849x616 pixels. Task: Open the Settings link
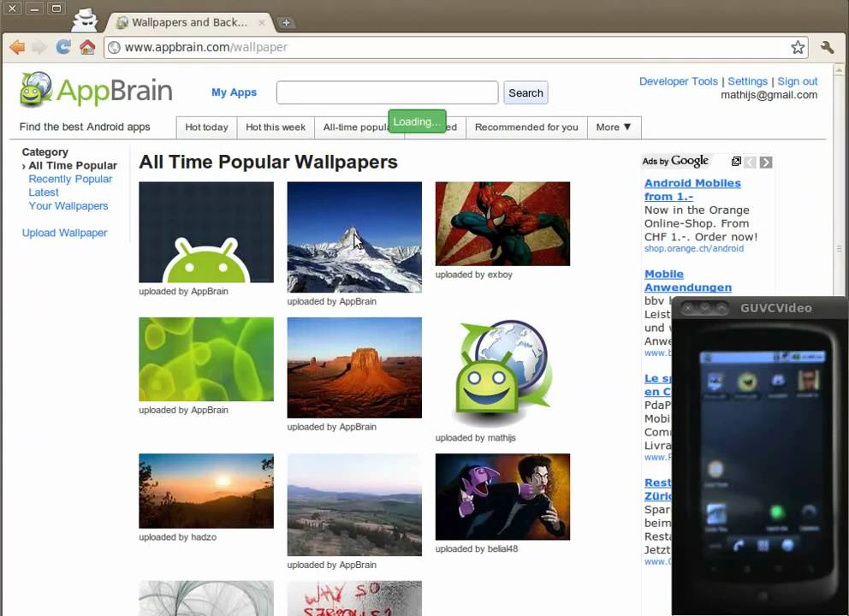pyautogui.click(x=747, y=81)
